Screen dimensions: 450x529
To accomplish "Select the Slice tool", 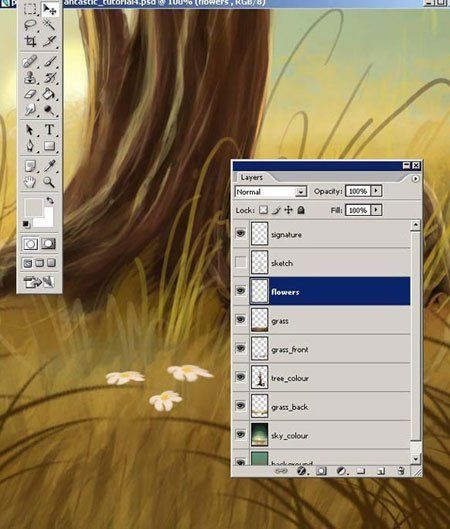I will 49,41.
